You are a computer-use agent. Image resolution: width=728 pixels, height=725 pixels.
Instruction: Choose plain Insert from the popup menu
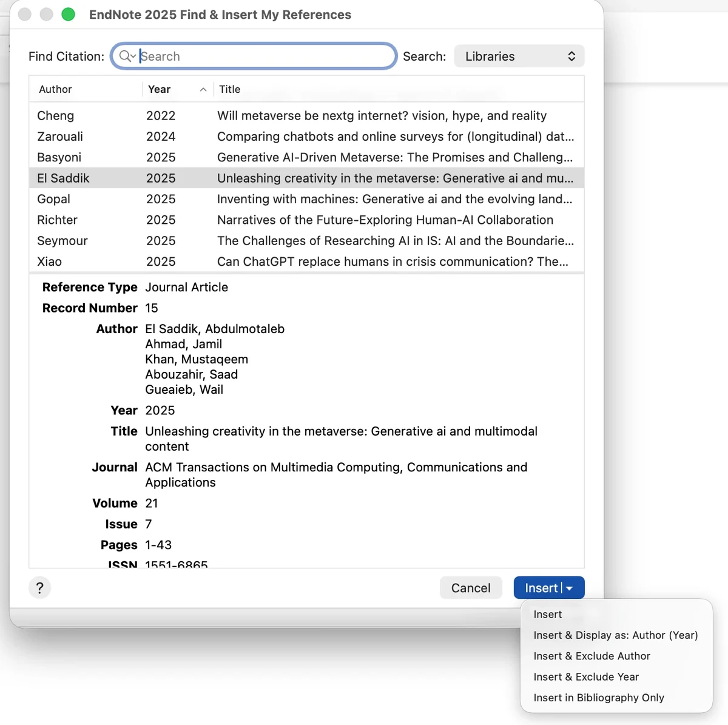click(548, 614)
